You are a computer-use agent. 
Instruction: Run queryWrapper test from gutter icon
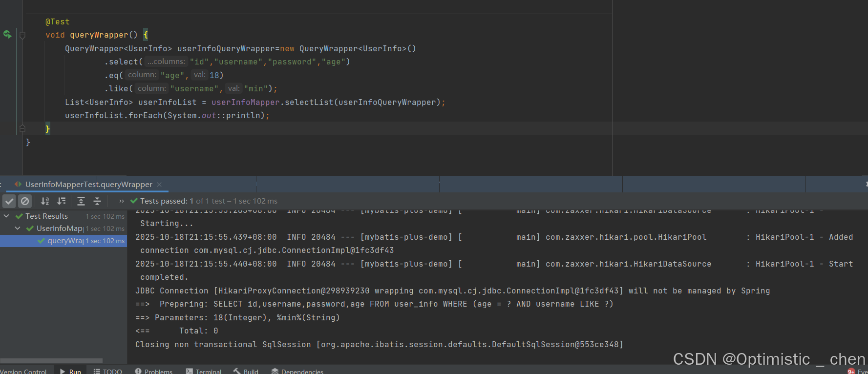[x=7, y=34]
